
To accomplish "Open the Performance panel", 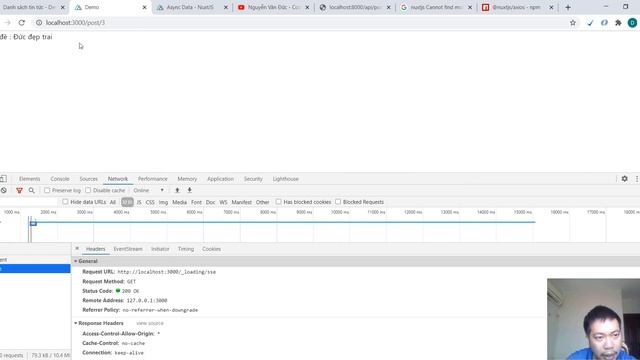I will pos(153,179).
